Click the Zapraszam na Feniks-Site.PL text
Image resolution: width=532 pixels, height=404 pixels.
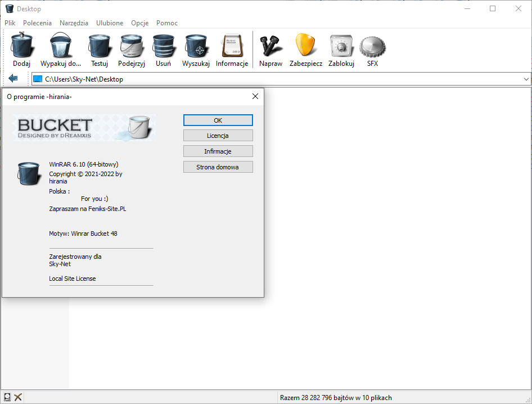coord(88,209)
